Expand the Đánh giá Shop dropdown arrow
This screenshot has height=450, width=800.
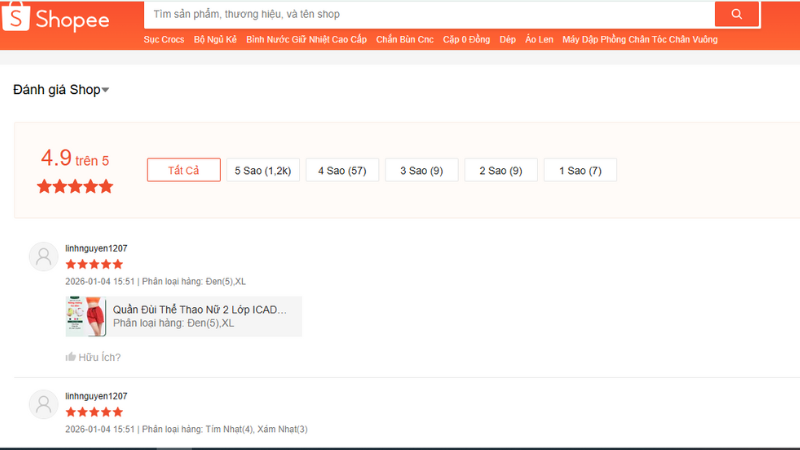pos(106,91)
